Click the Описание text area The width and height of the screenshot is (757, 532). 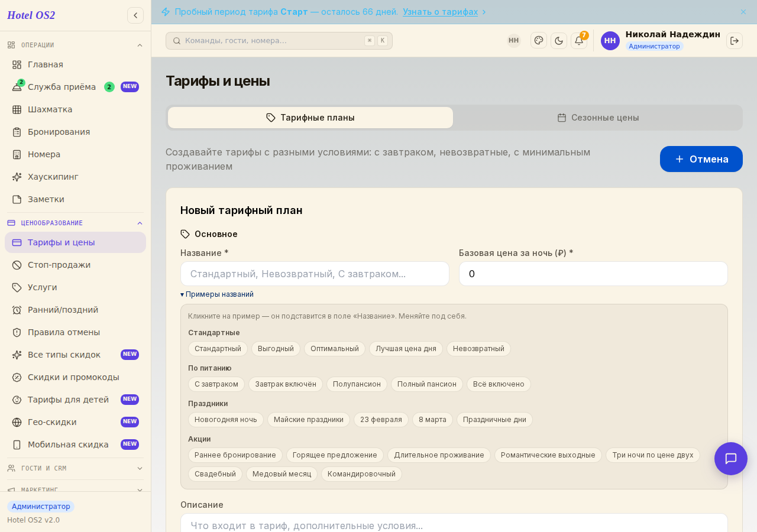[454, 523]
